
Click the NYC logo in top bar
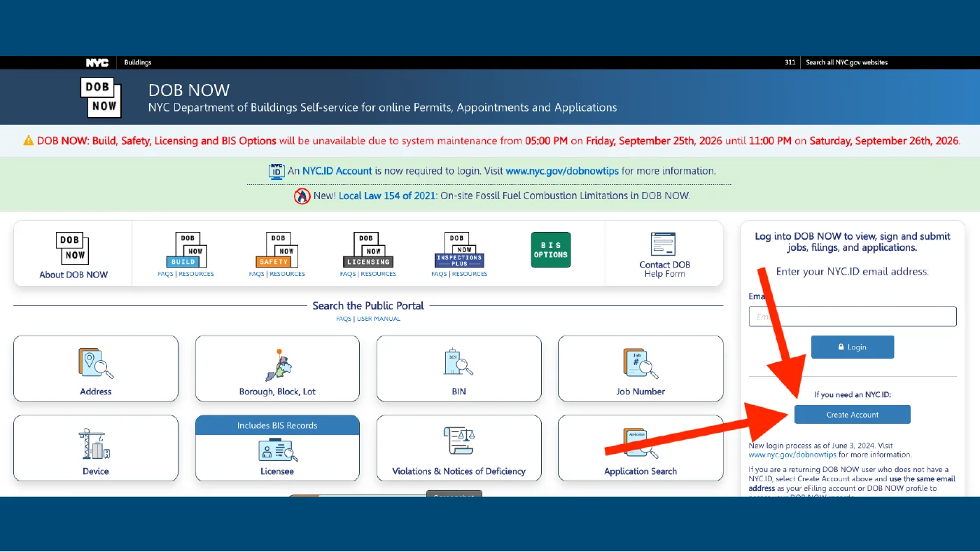[x=97, y=62]
